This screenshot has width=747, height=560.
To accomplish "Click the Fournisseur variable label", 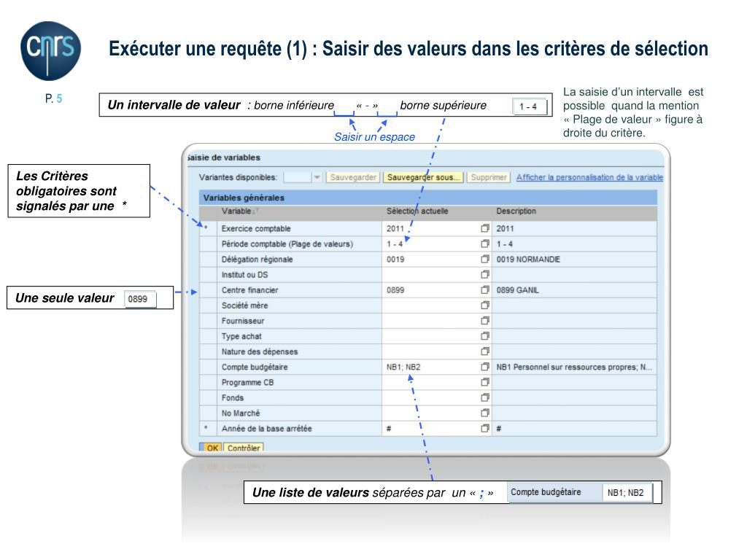I will pyautogui.click(x=242, y=321).
